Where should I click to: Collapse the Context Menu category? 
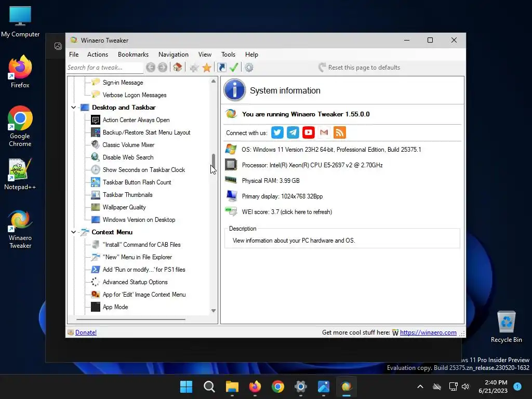point(73,232)
